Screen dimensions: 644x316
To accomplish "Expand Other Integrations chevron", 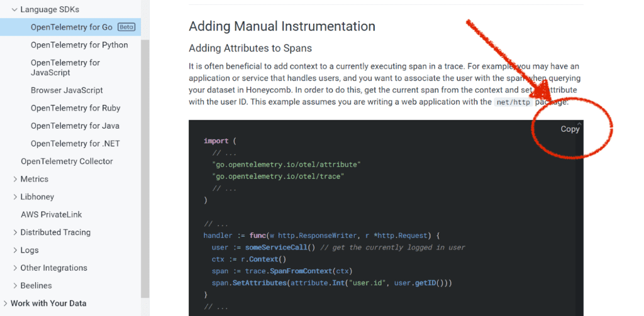I will pos(15,268).
